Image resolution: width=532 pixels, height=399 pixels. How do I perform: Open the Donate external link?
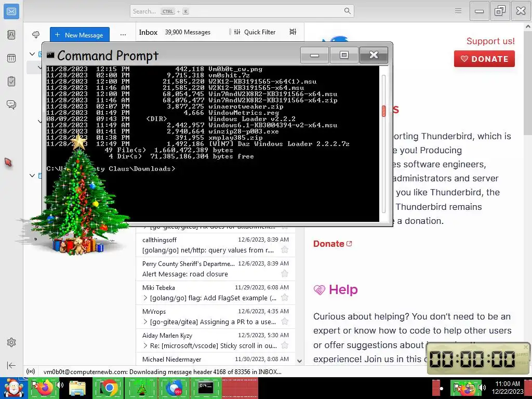(x=332, y=244)
